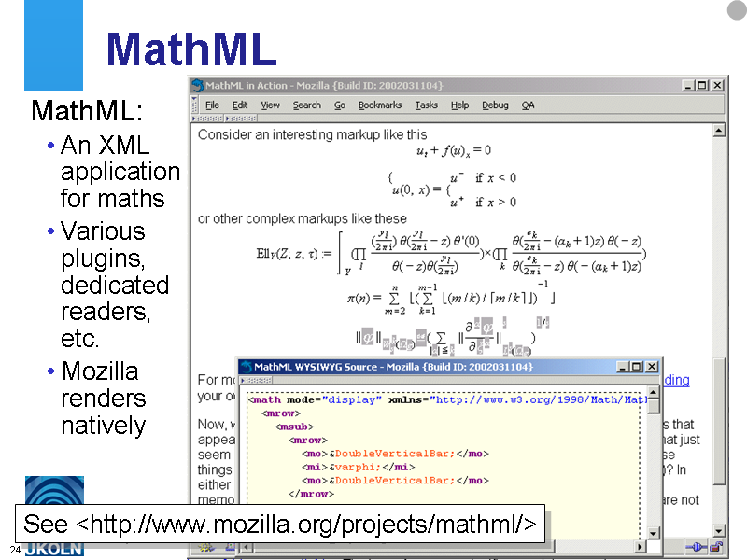
Task: Click the closing </mrow> tag in source
Action: coord(311,494)
